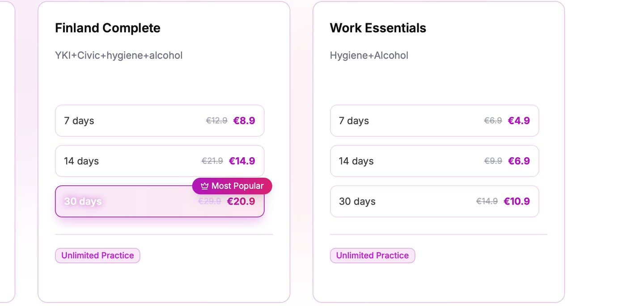Viewport: 644px width, 306px height.
Task: Choose the 14 days Work Essentials option
Action: click(x=434, y=161)
